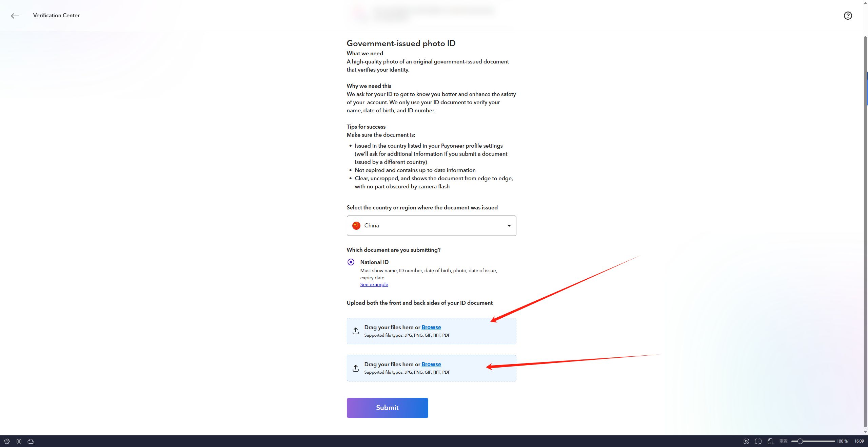Open the cloud icon in status bar

coord(31,441)
